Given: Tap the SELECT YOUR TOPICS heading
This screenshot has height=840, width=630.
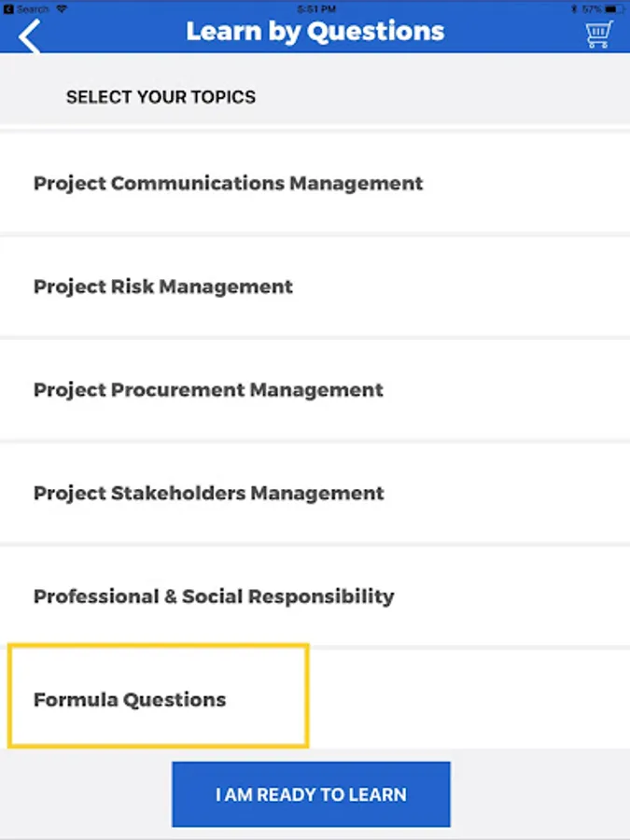Looking at the screenshot, I should point(161,97).
